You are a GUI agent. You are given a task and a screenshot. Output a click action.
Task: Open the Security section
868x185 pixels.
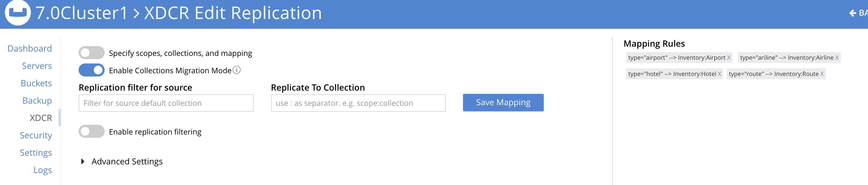[x=36, y=135]
